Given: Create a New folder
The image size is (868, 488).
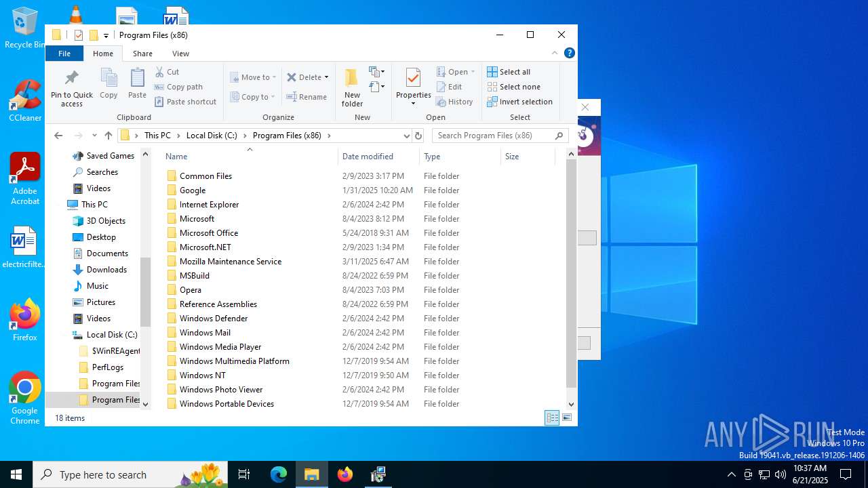Looking at the screenshot, I should [x=352, y=87].
